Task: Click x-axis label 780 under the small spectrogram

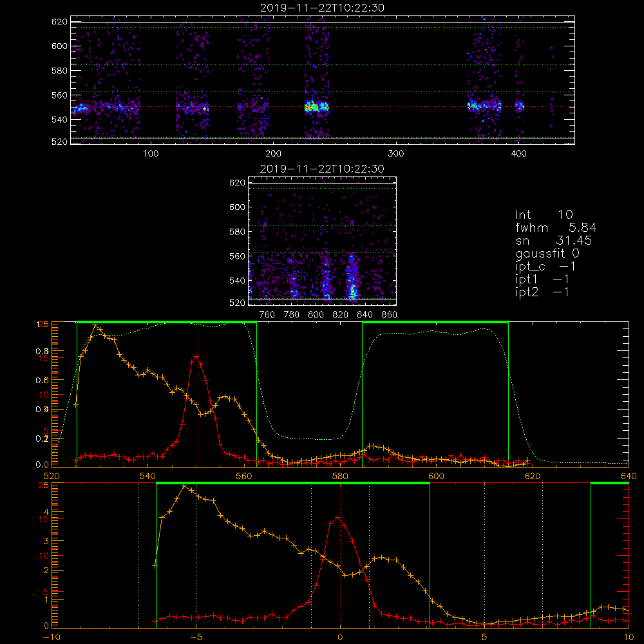Action: pos(292,315)
